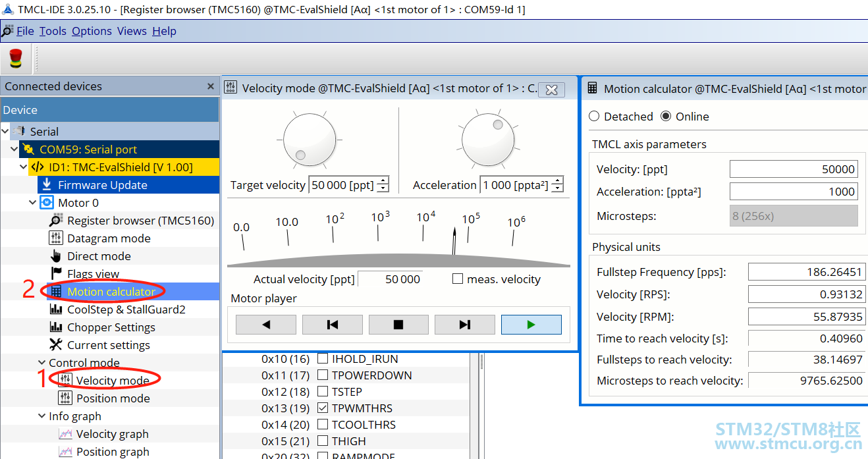Check the TCOOLTHRS register checkbox
Viewport: 868px width, 459px height.
(x=323, y=425)
